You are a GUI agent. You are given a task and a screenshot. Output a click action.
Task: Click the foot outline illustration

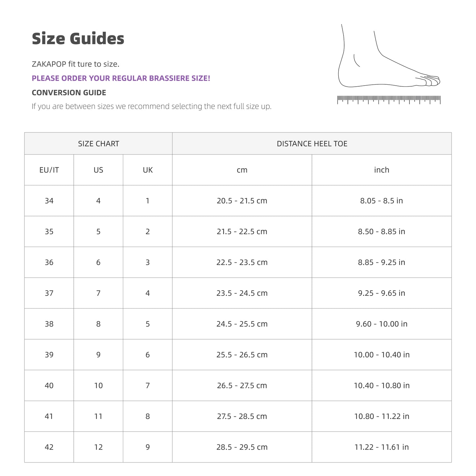(x=389, y=56)
